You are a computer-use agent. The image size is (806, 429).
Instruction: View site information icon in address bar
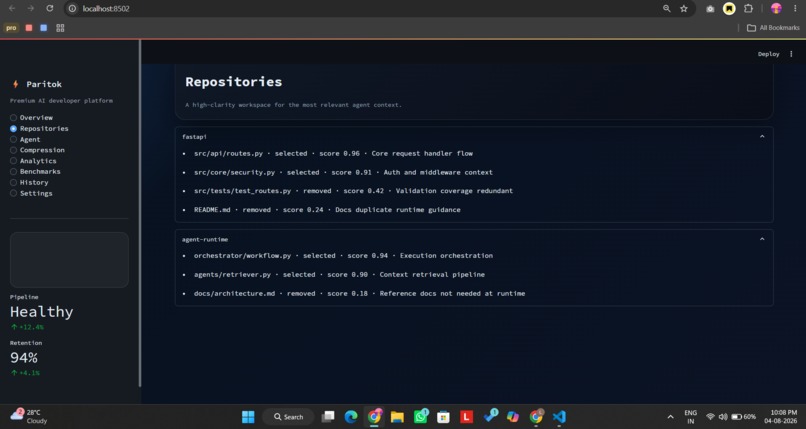point(72,9)
